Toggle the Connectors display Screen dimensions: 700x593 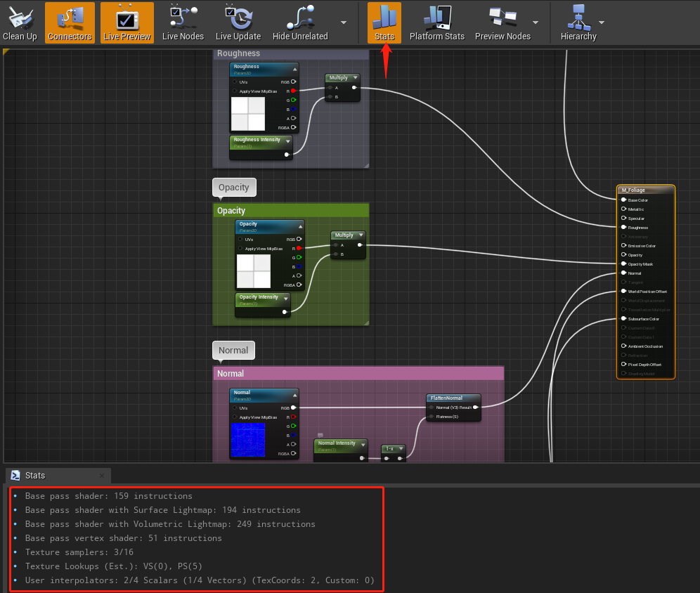point(69,22)
